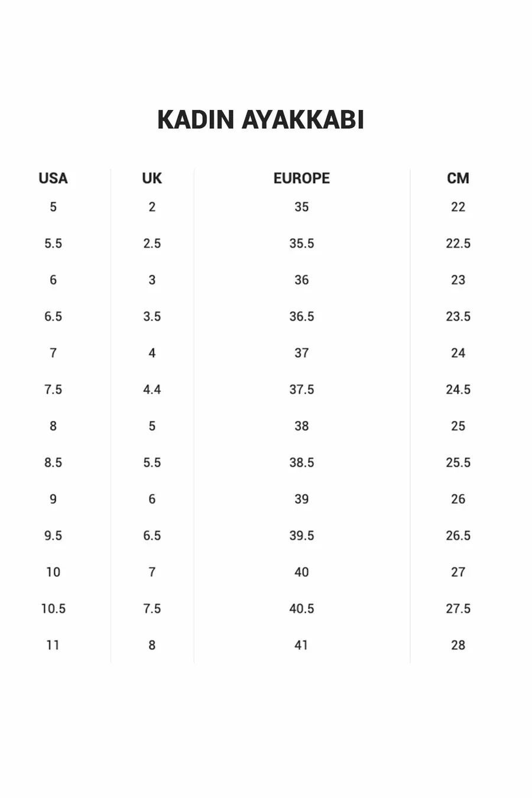Screen dimensions: 532x798
Task: Click UK size 2.5 cell
Action: coord(152,244)
